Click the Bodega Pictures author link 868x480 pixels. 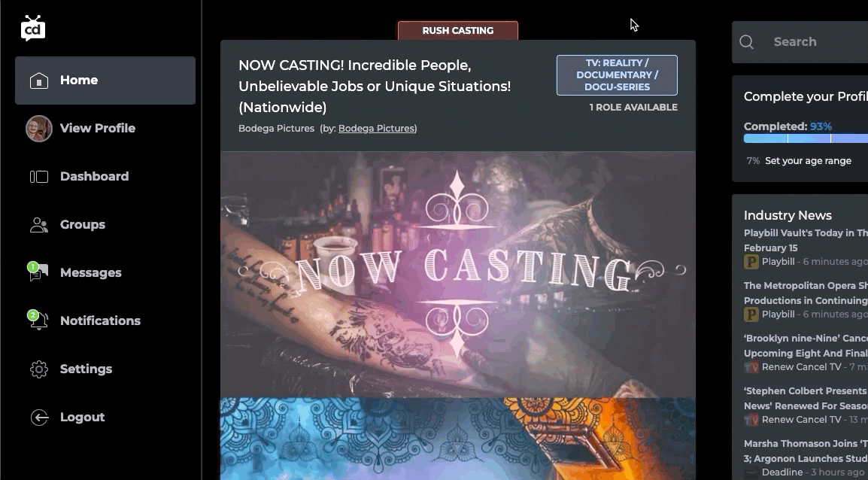coord(377,129)
